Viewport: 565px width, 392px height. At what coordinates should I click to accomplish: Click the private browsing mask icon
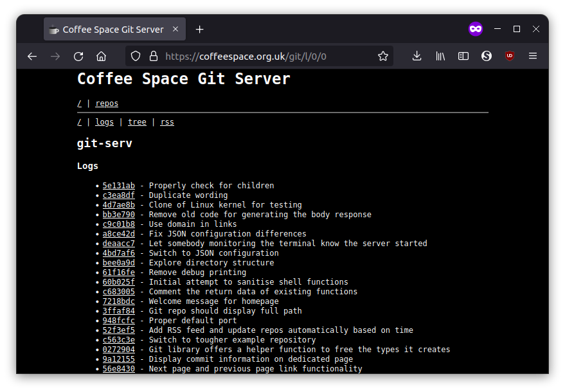pos(475,29)
